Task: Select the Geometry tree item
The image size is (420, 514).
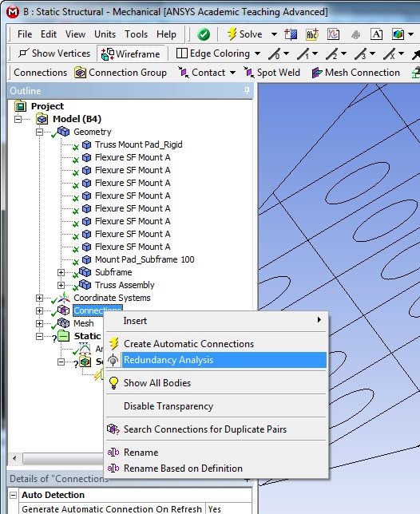Action: 92,132
